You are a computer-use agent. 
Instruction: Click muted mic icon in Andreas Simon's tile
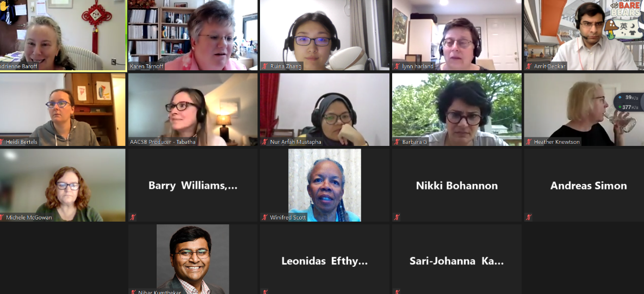pyautogui.click(x=529, y=217)
